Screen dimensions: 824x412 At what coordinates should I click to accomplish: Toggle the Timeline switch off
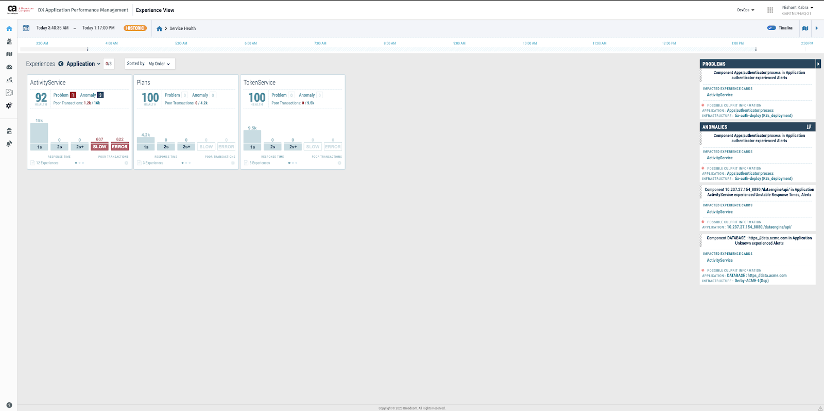coord(772,28)
